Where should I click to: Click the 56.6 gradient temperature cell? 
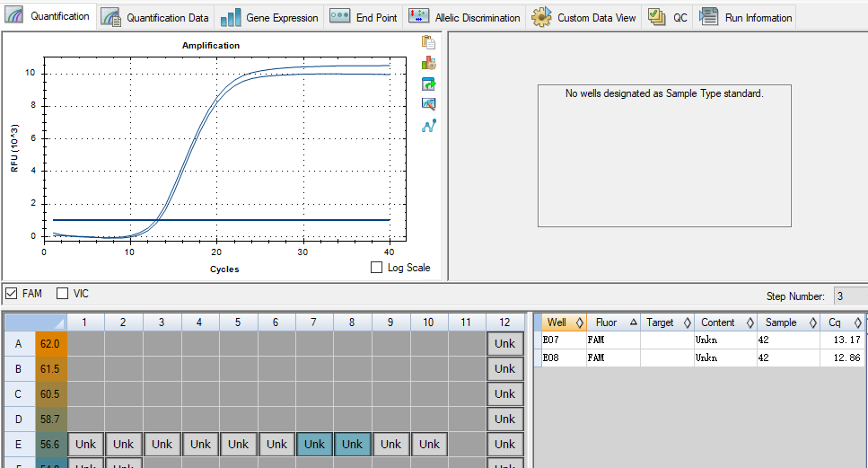point(51,444)
